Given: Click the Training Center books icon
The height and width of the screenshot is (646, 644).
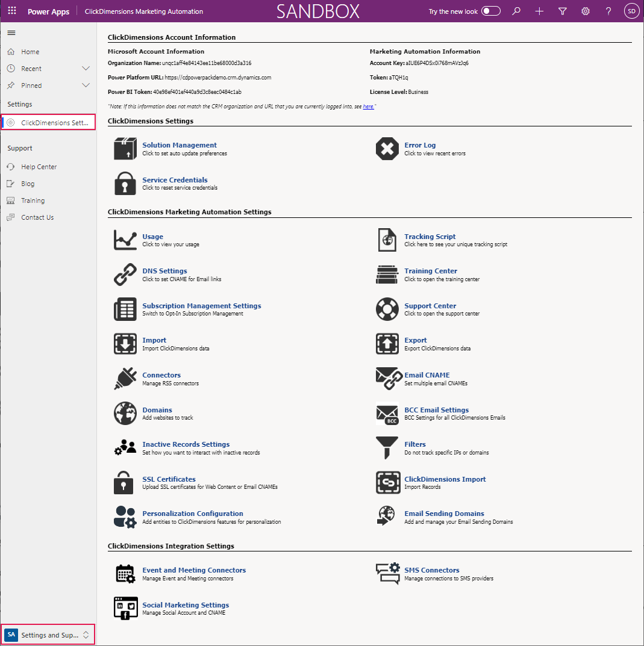Looking at the screenshot, I should pyautogui.click(x=387, y=275).
